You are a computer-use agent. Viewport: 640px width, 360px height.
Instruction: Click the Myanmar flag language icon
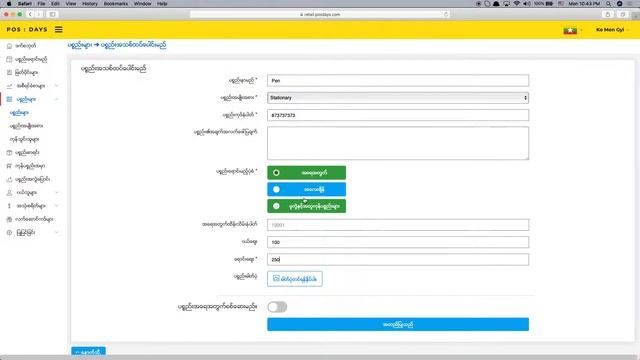[570, 30]
